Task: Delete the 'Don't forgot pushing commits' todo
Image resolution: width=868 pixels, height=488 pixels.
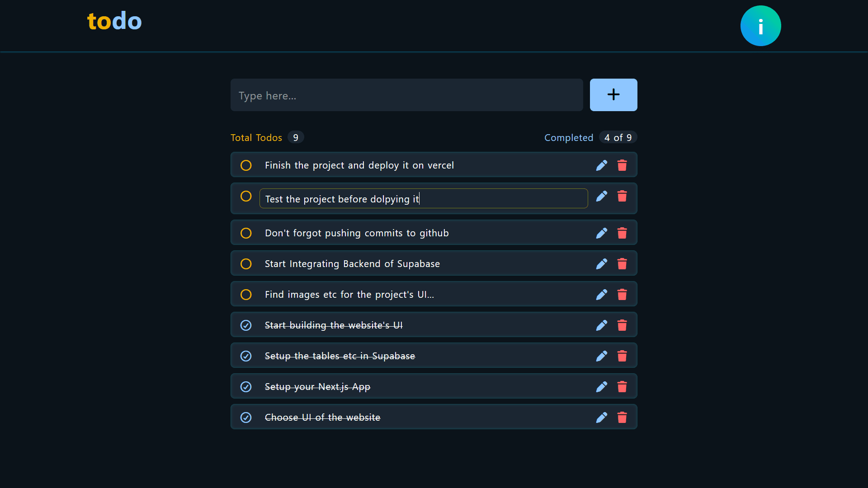Action: (x=622, y=233)
